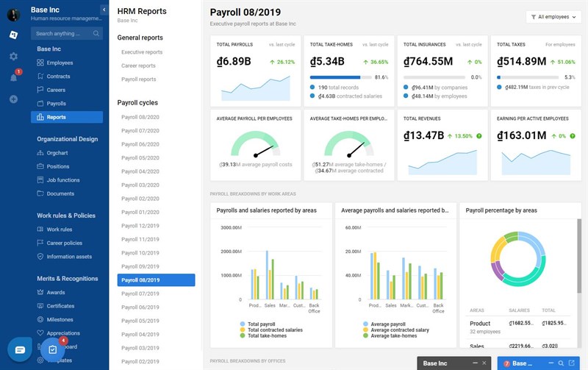Open notifications bell with red badge
Screen dimensions: 588x370
tap(13, 77)
